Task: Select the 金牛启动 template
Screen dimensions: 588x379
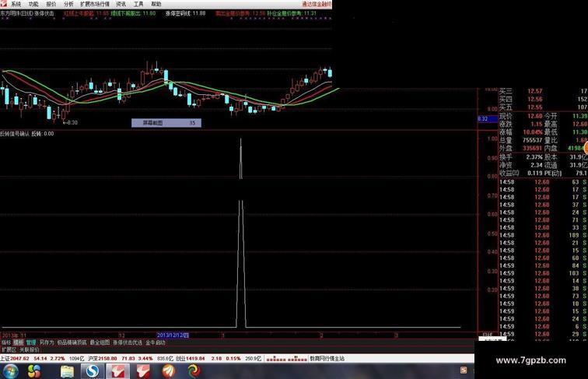Action: tap(156, 342)
